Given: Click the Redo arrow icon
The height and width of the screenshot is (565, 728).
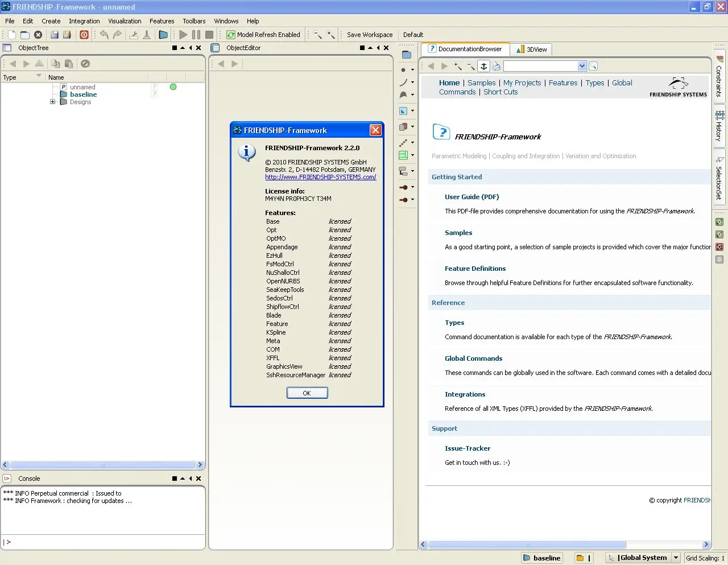Looking at the screenshot, I should pyautogui.click(x=117, y=35).
